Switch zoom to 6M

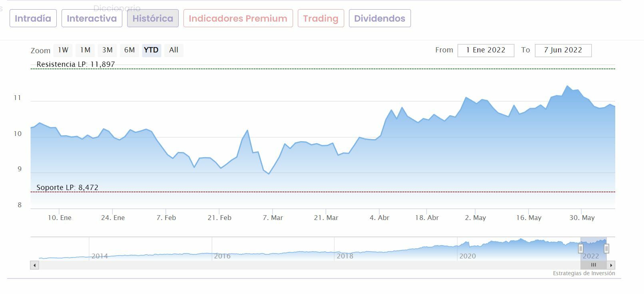tap(129, 50)
